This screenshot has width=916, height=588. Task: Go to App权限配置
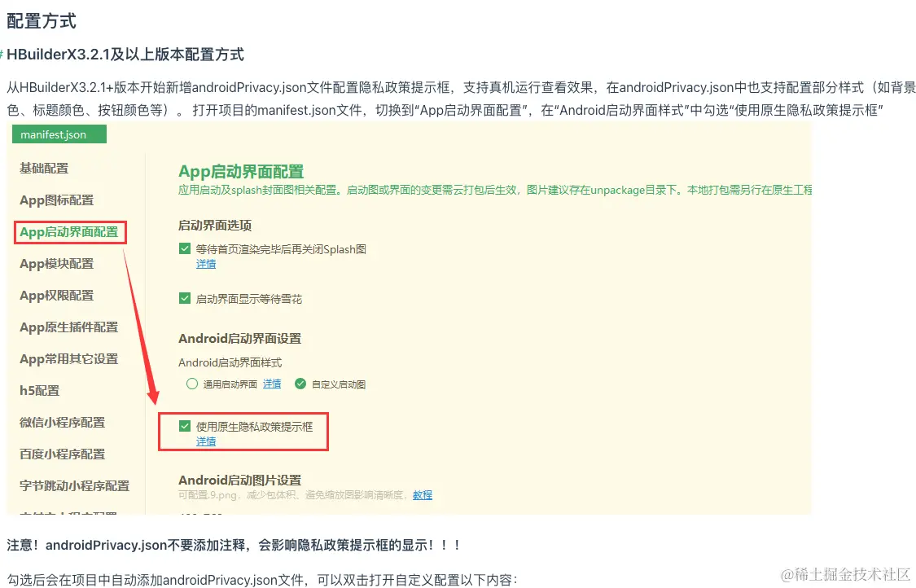57,295
